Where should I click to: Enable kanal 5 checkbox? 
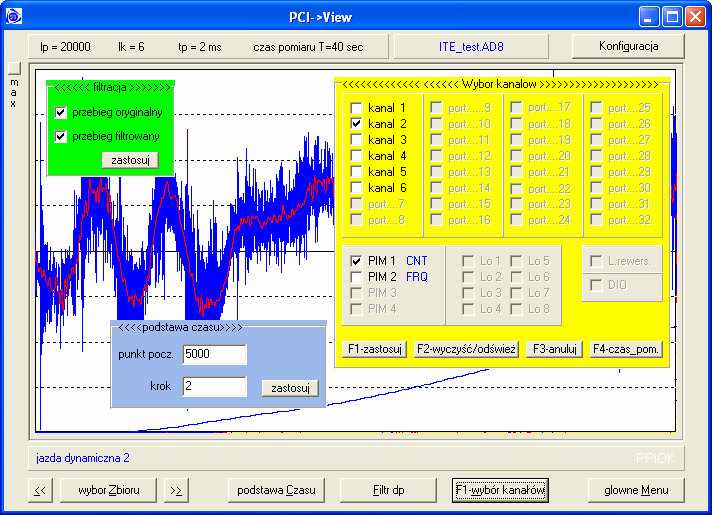click(x=356, y=172)
